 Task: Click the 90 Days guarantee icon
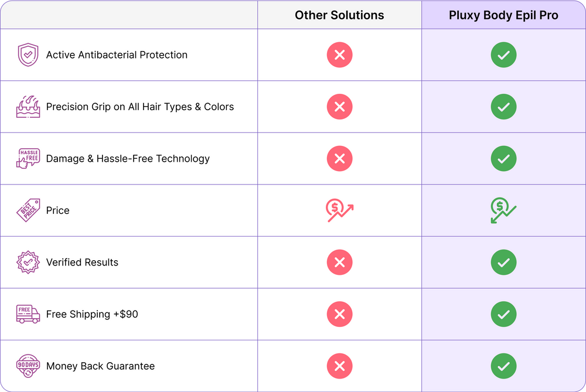[28, 366]
